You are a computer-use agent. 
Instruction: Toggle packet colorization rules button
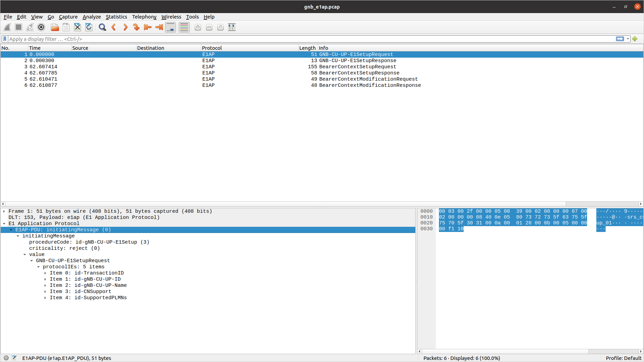coord(184,27)
